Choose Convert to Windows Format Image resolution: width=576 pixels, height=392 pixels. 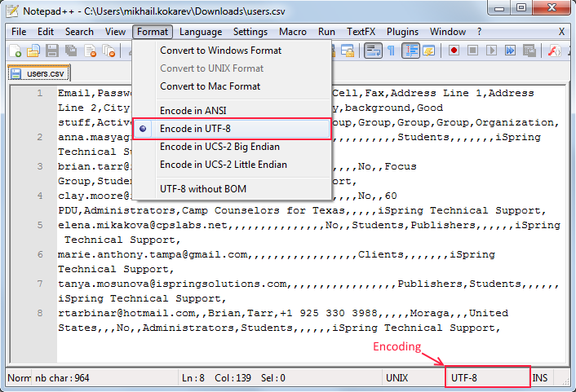click(233, 51)
